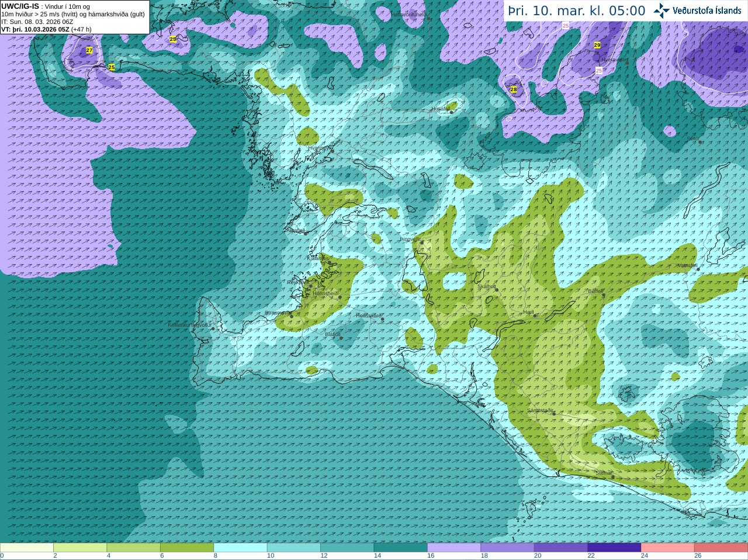Viewport: 748px width, 560px height.
Task: Select the date header Þri. 10. mar. kl. 05:00
Action: [x=576, y=11]
